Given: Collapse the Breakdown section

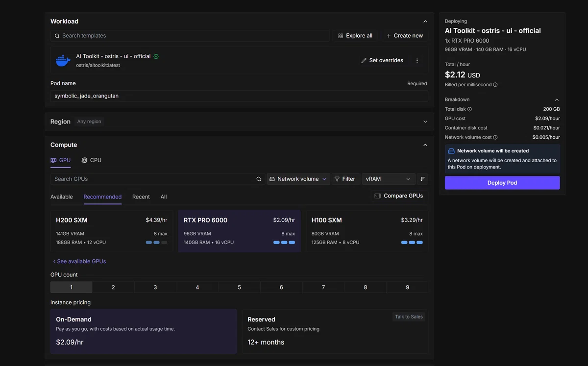Looking at the screenshot, I should pyautogui.click(x=556, y=100).
